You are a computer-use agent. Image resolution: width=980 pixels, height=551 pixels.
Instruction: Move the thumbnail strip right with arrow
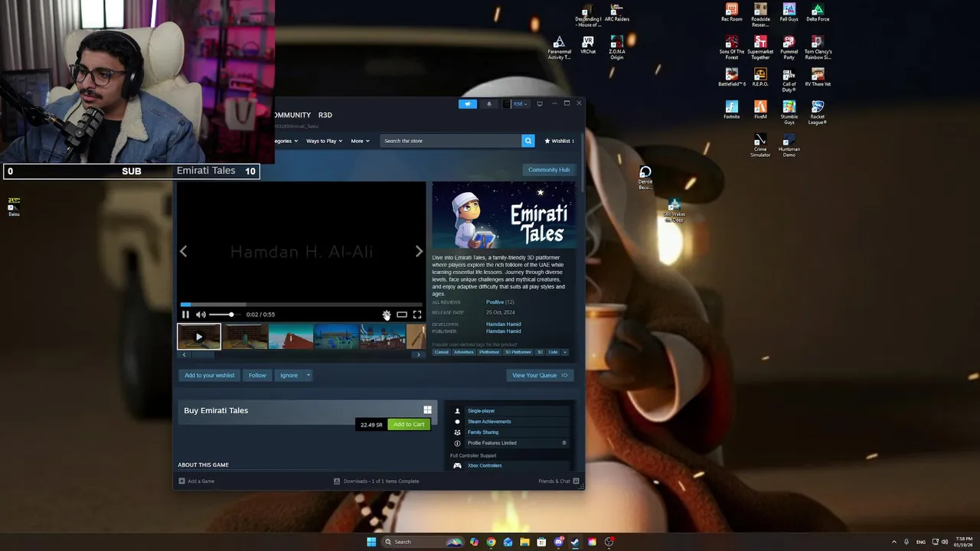(x=418, y=354)
